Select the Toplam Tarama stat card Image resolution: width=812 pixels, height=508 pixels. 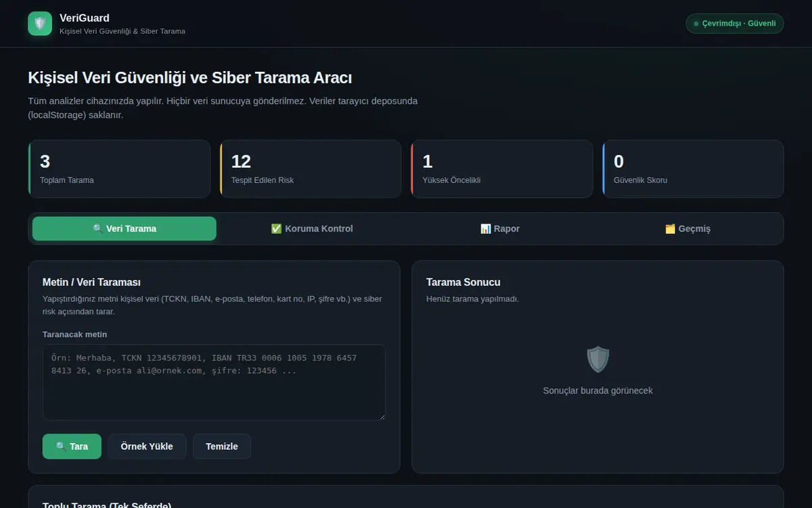point(119,169)
